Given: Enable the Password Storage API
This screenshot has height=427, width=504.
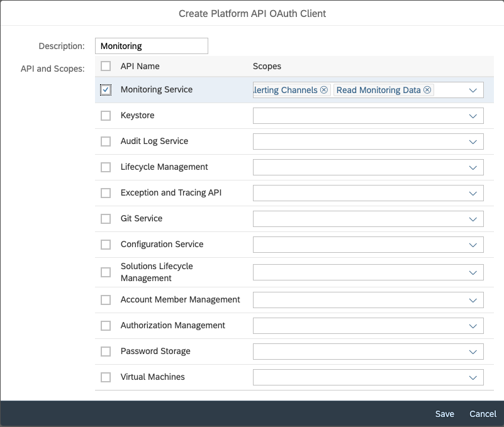Looking at the screenshot, I should [105, 351].
